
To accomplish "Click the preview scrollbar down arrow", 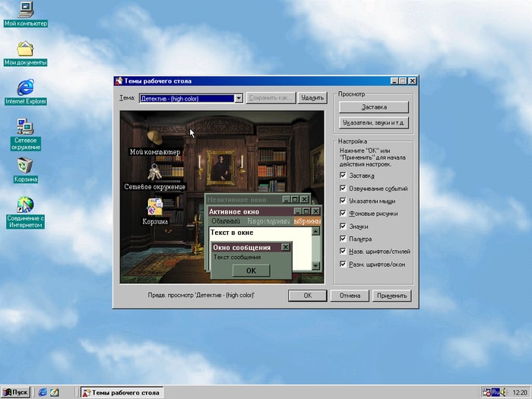I will pyautogui.click(x=315, y=266).
